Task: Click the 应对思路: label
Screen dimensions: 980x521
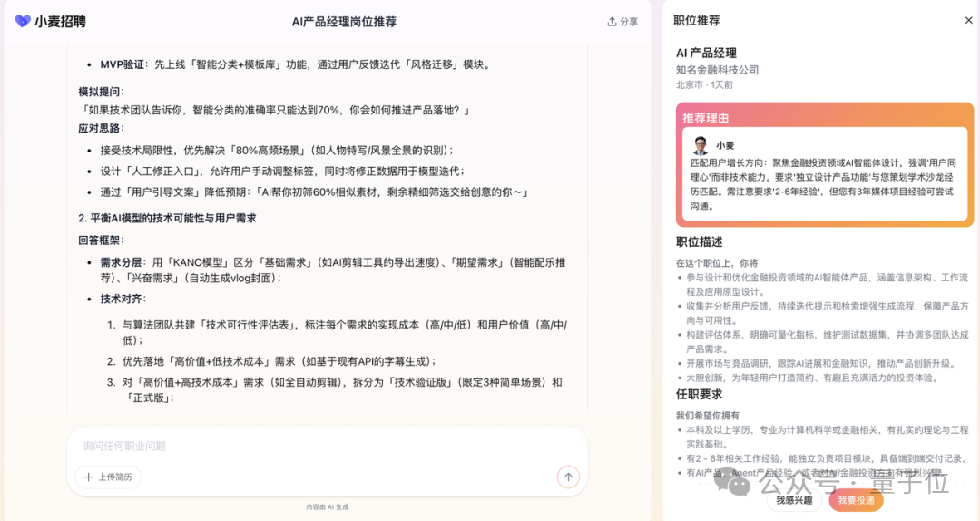Action: pyautogui.click(x=102, y=128)
